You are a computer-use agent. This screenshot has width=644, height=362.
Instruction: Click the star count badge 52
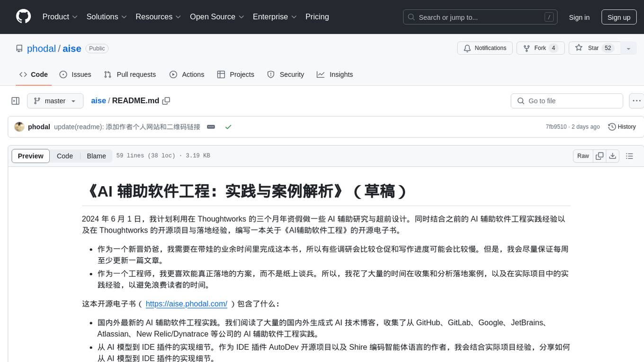click(608, 48)
